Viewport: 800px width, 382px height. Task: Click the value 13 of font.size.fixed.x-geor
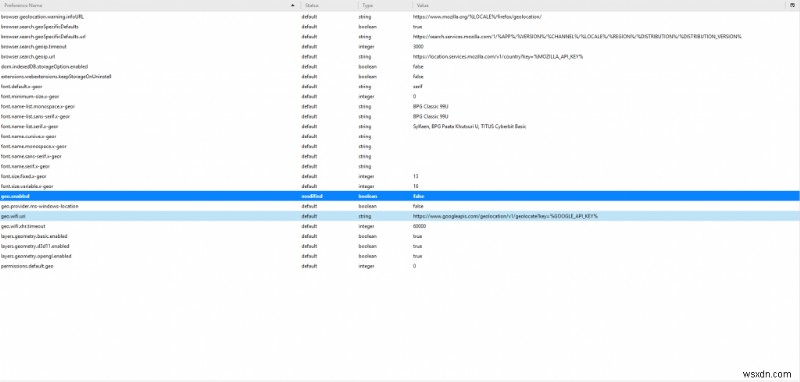(415, 176)
